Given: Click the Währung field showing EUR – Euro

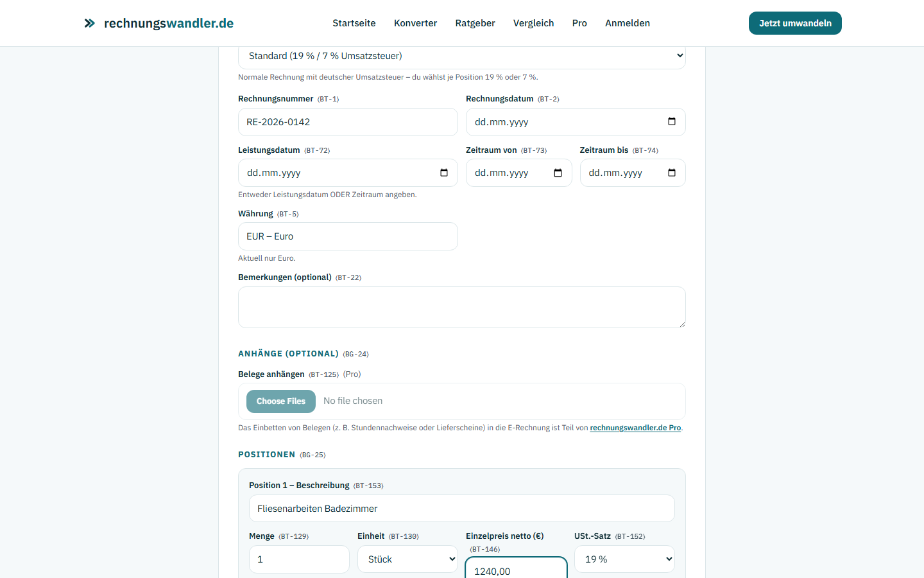Looking at the screenshot, I should pyautogui.click(x=348, y=236).
